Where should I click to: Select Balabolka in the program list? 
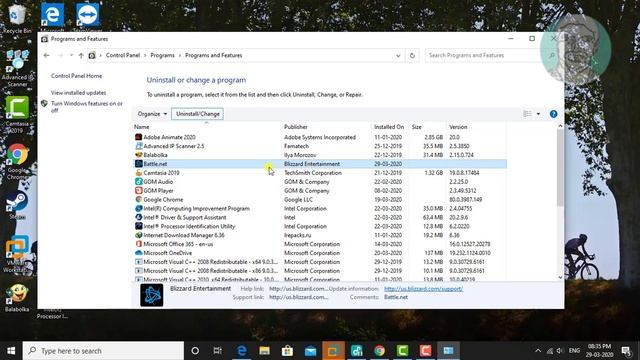(x=320, y=155)
